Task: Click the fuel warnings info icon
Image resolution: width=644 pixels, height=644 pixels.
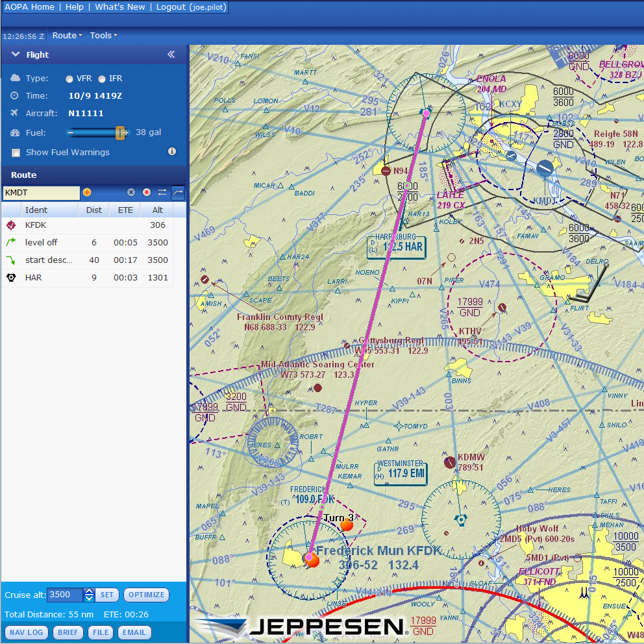Action: click(172, 151)
